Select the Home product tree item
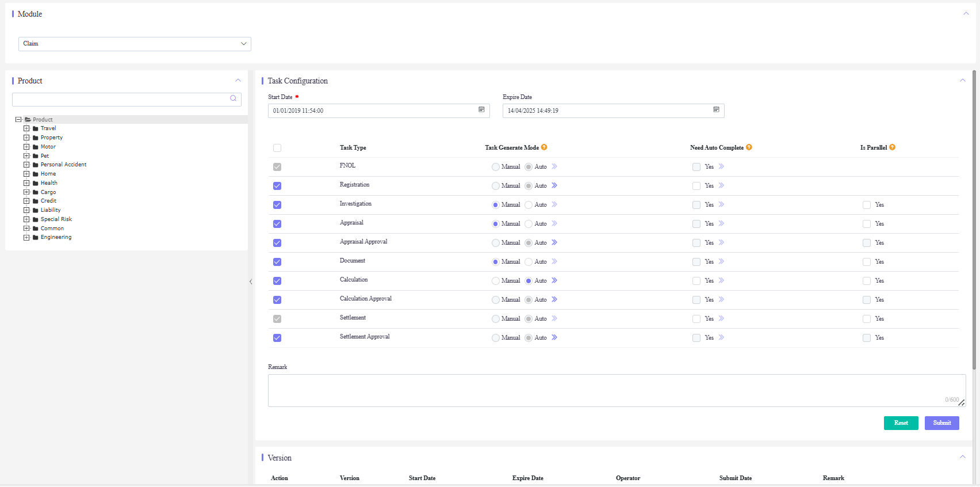This screenshot has width=980, height=487. [48, 174]
